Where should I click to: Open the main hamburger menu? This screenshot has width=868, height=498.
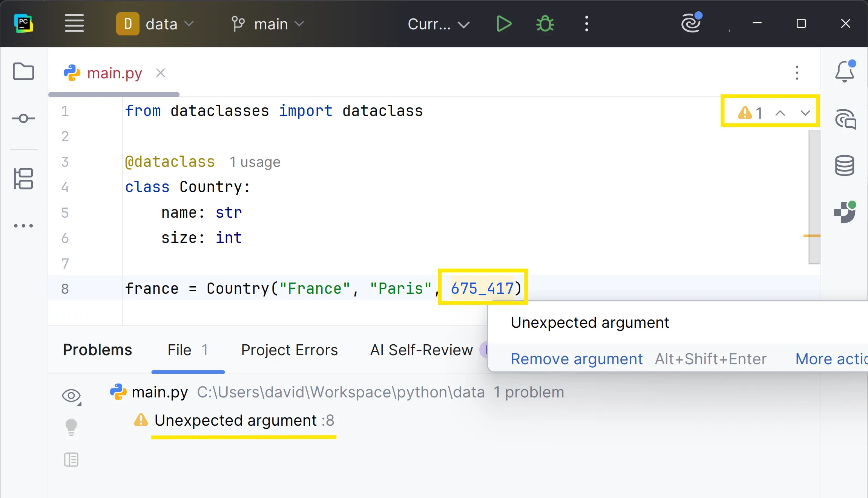coord(74,24)
